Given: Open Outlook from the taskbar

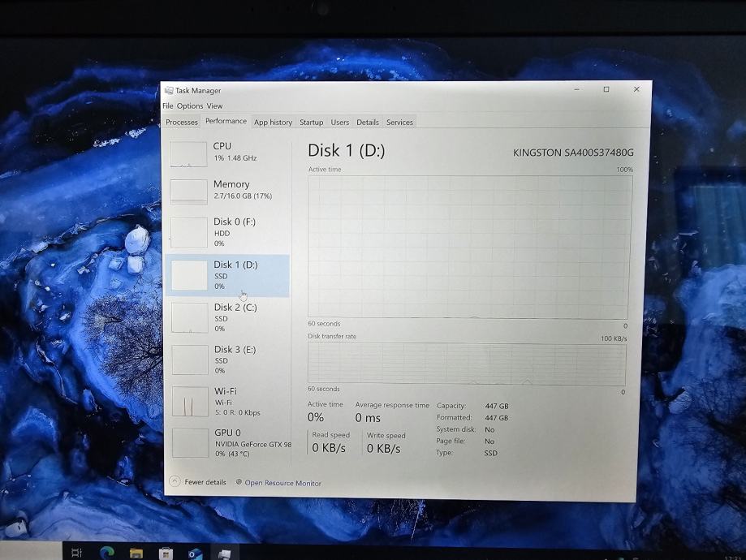Looking at the screenshot, I should (195, 554).
